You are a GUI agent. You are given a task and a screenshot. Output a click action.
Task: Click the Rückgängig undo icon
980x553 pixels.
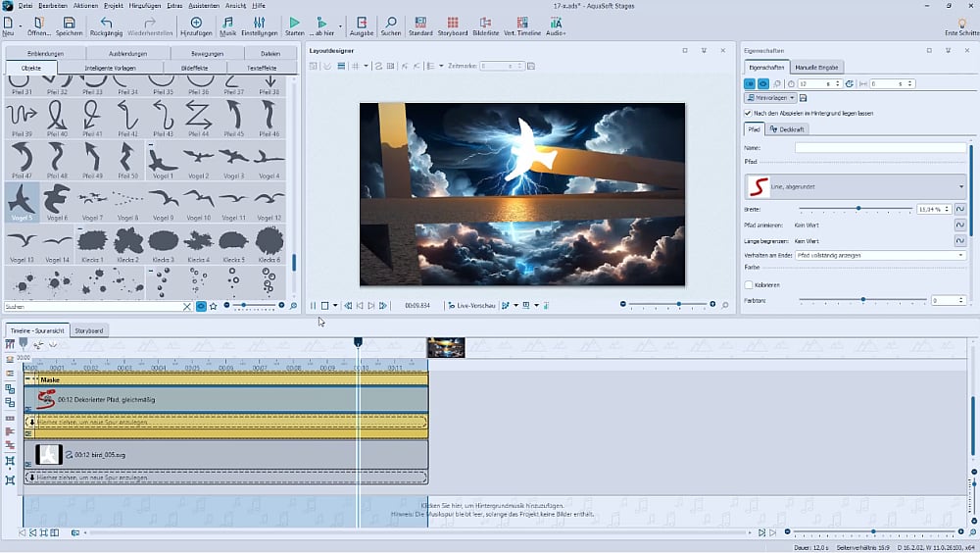point(106,22)
